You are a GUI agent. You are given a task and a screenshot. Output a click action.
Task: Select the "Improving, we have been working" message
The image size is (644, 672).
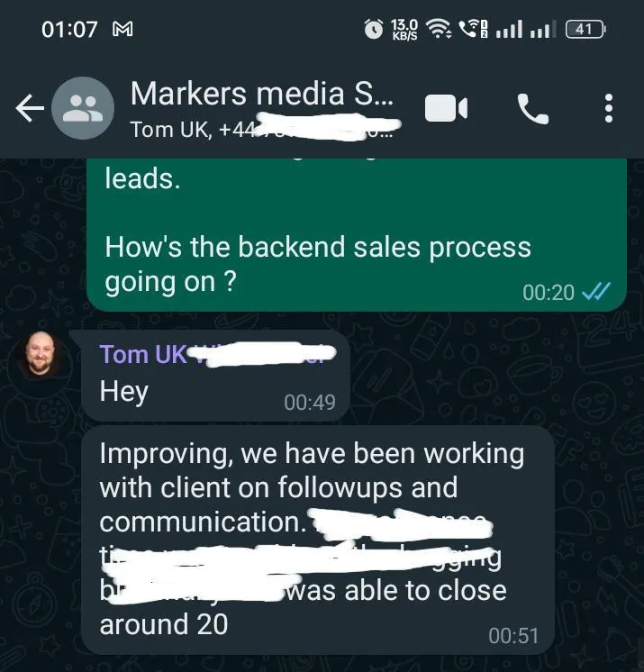click(318, 540)
